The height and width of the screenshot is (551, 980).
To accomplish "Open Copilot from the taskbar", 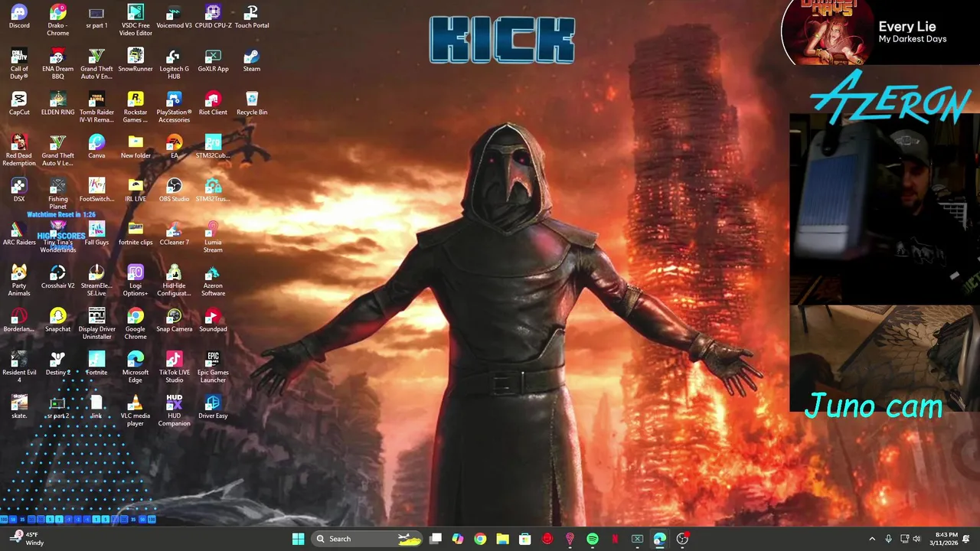I will (x=457, y=539).
